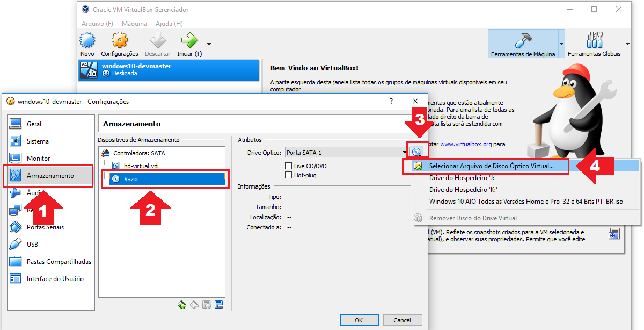Choose Drive do Hospedeiro 'K:'
The height and width of the screenshot is (330, 644).
pyautogui.click(x=526, y=190)
